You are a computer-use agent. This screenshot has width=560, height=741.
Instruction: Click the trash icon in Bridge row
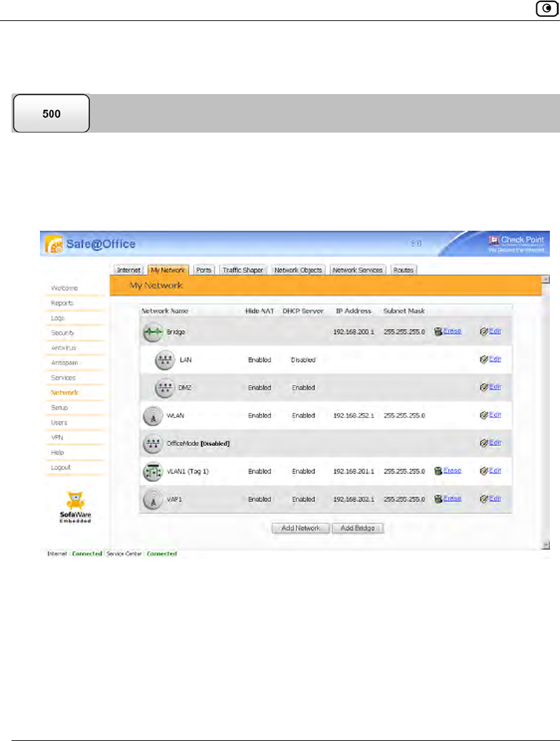click(x=438, y=332)
